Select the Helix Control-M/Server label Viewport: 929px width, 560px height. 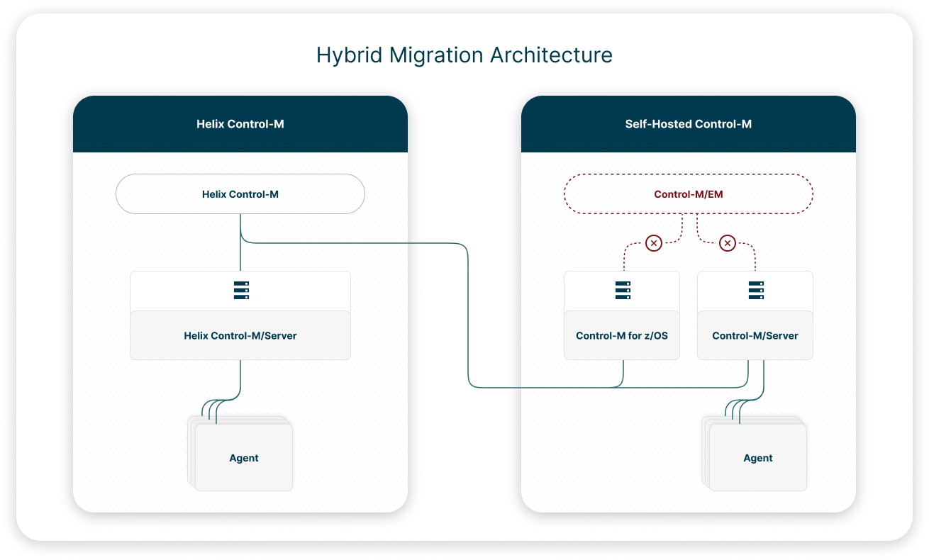click(x=240, y=335)
